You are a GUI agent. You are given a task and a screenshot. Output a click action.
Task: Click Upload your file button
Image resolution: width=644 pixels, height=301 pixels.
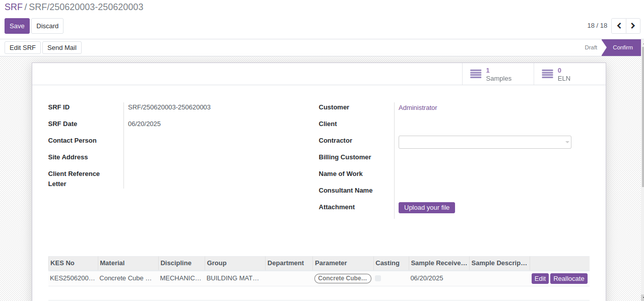coord(427,208)
